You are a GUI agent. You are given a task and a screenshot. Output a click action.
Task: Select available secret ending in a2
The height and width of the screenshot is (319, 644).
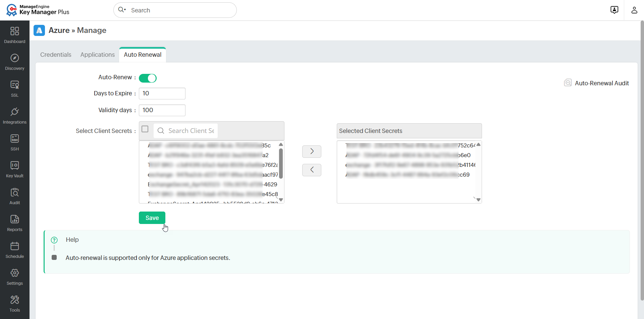(208, 155)
